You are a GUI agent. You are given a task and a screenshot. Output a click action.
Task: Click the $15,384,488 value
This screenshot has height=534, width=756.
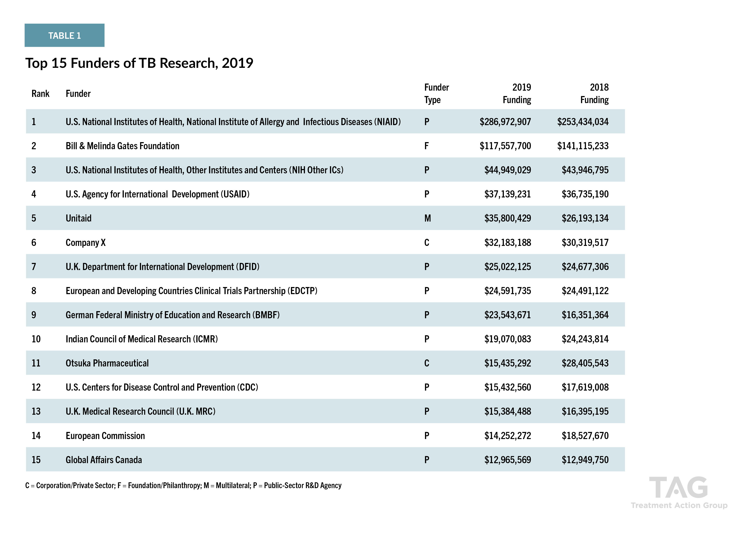[x=507, y=412]
